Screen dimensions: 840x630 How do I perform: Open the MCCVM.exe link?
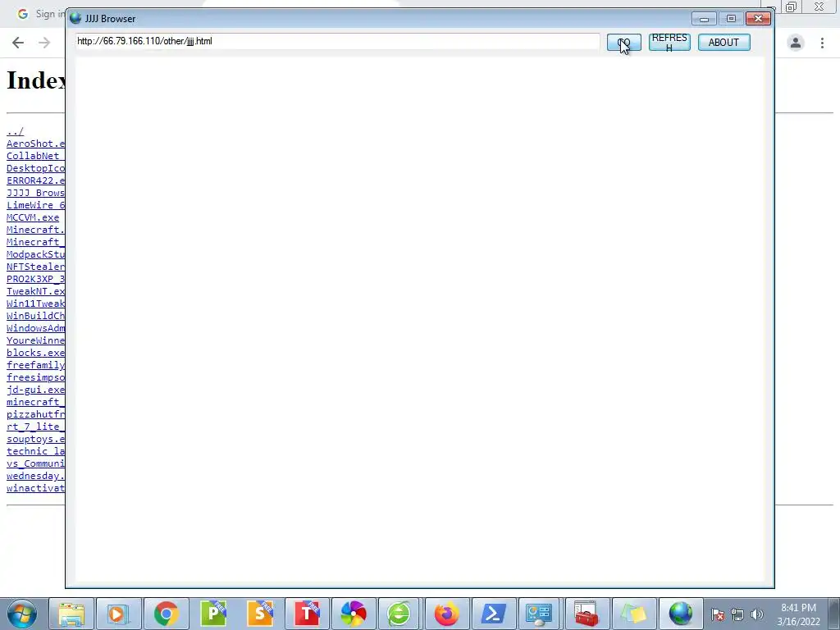click(x=33, y=217)
